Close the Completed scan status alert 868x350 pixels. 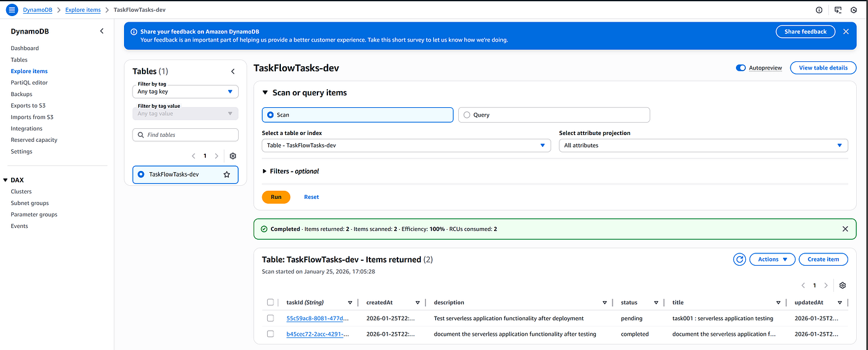tap(845, 229)
